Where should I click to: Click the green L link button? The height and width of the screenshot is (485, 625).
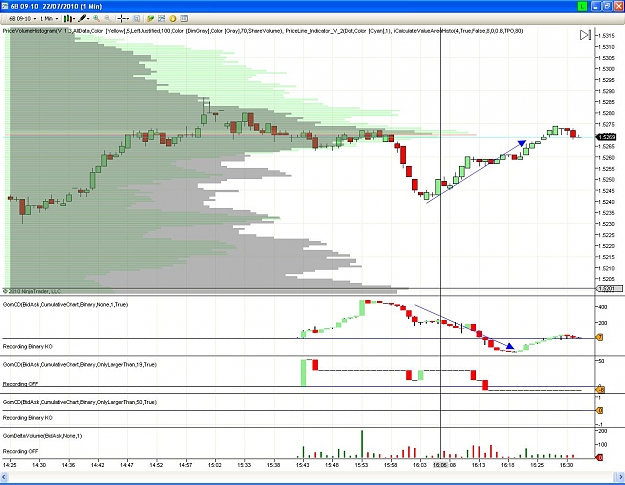tap(583, 6)
